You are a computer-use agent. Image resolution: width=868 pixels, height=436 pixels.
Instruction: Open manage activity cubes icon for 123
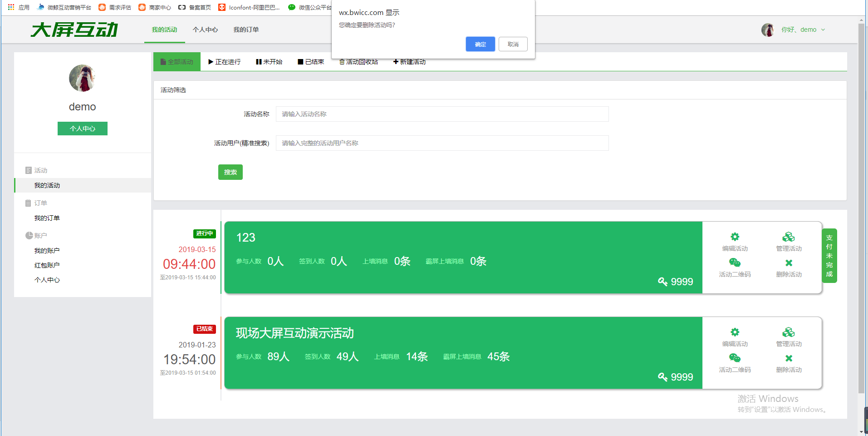pyautogui.click(x=788, y=237)
